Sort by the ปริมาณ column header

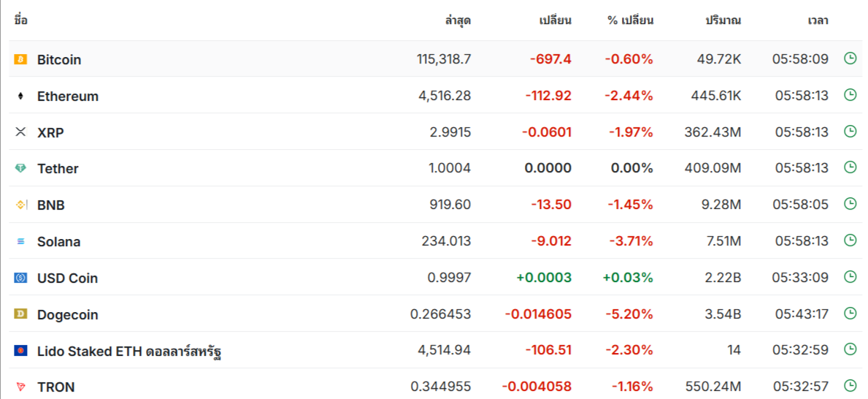click(723, 21)
